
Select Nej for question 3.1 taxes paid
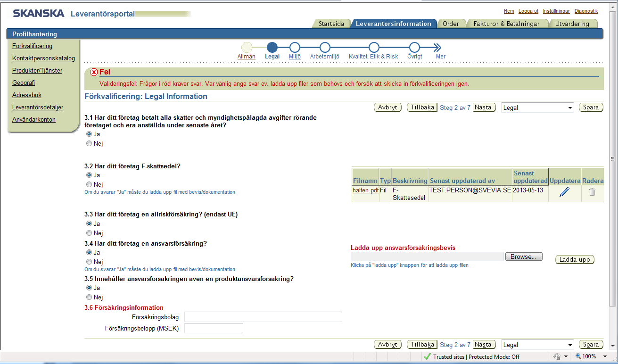(x=89, y=144)
